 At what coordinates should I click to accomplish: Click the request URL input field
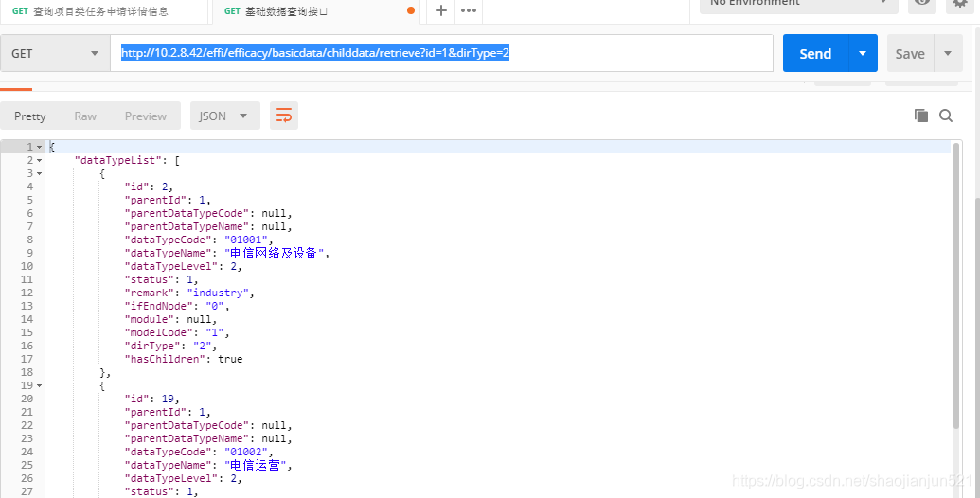(x=442, y=53)
